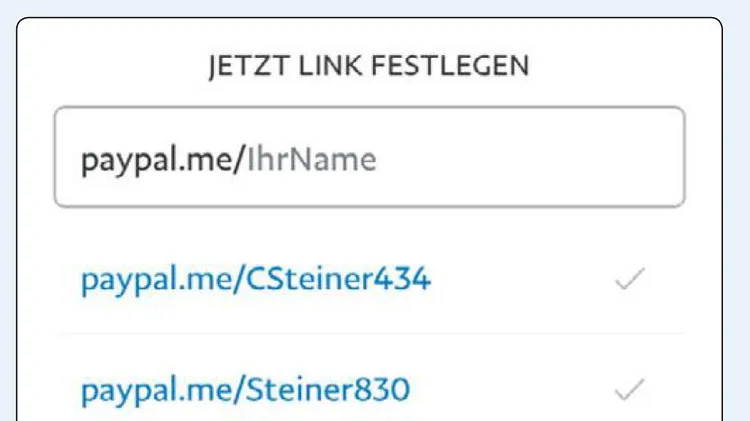Click the JETZT LINK FESTLEGEN heading

(369, 66)
